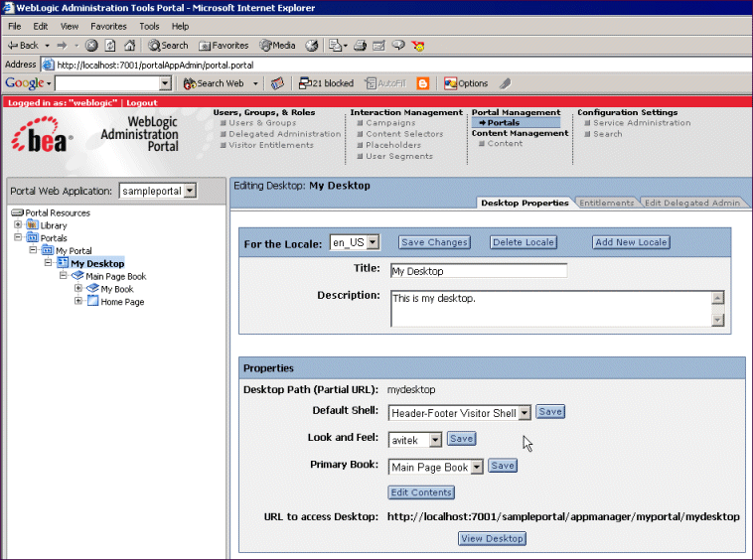Screen dimensions: 753x560
Task: Expand the Home Page tree node
Action: click(78, 301)
